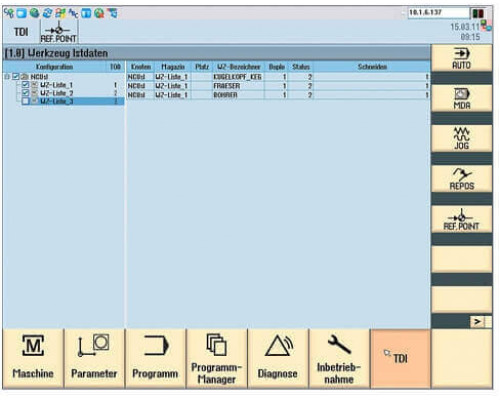Click the date and time display 15.03.11
Screen dimensions: 500x400
(465, 32)
